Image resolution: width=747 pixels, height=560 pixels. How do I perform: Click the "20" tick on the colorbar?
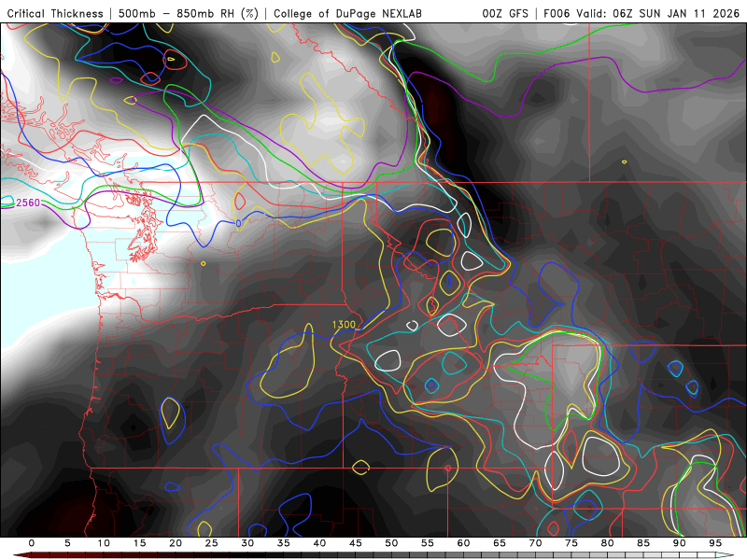176,543
